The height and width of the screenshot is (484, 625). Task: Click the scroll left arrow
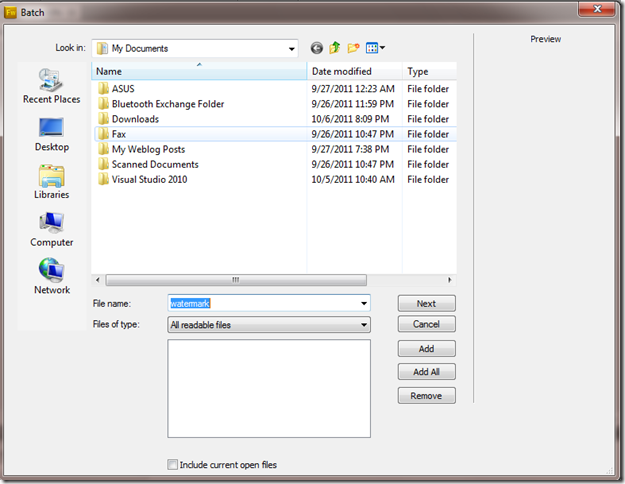[x=98, y=280]
